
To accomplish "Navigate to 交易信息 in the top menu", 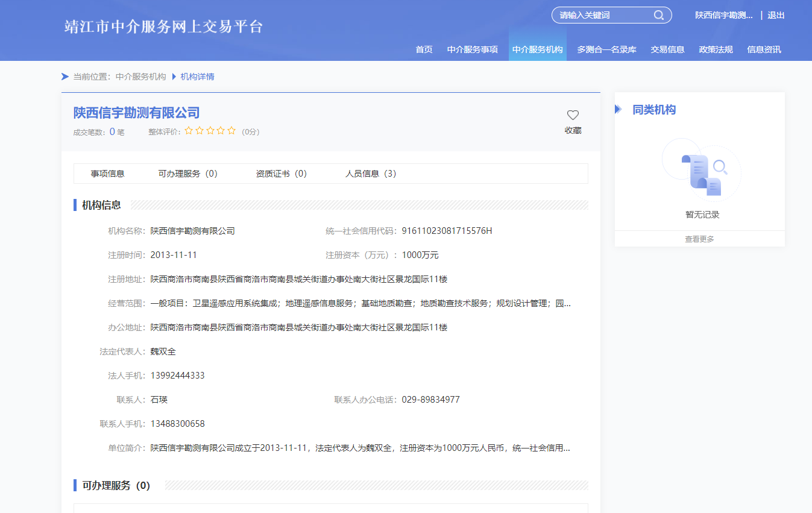I will pos(667,49).
